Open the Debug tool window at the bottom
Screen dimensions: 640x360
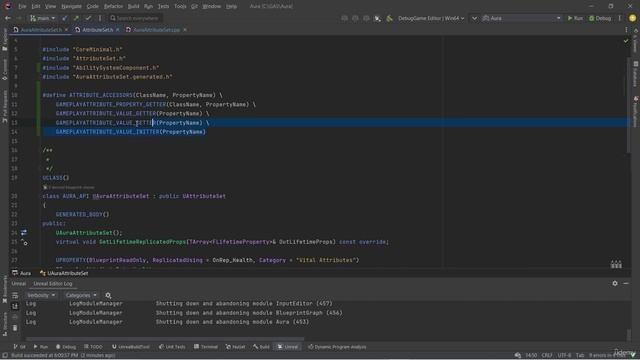(x=66, y=347)
